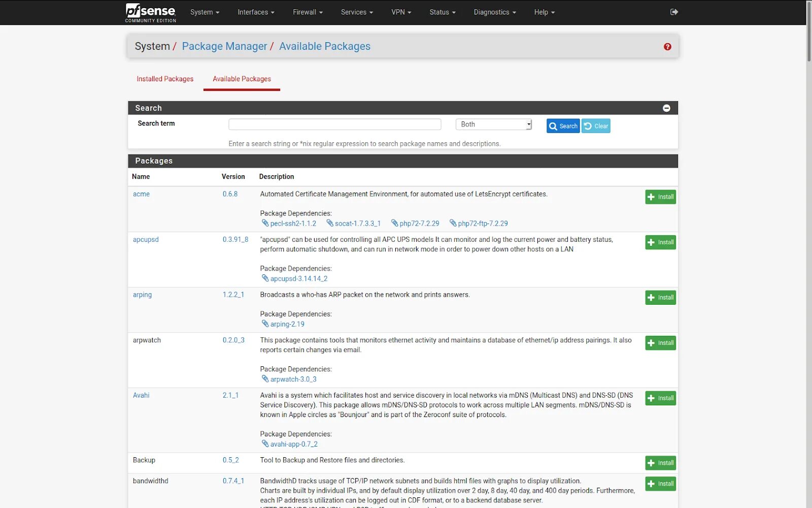
Task: Open the Interfaces dropdown menu
Action: pyautogui.click(x=256, y=12)
